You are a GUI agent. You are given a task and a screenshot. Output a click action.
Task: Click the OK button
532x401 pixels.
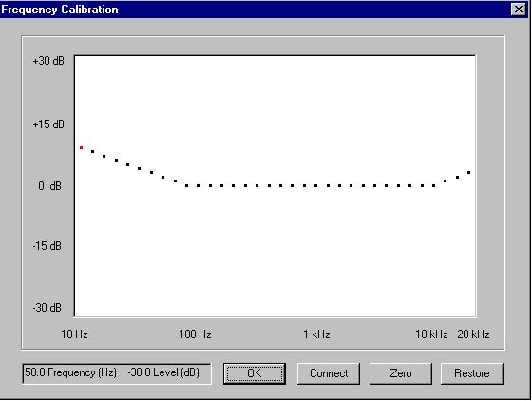(x=255, y=373)
